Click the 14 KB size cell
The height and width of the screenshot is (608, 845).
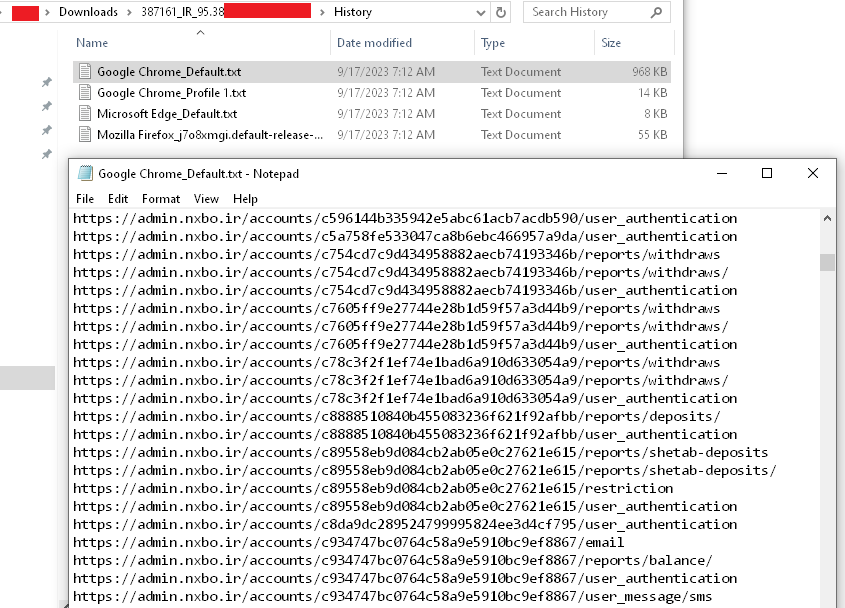pyautogui.click(x=653, y=93)
